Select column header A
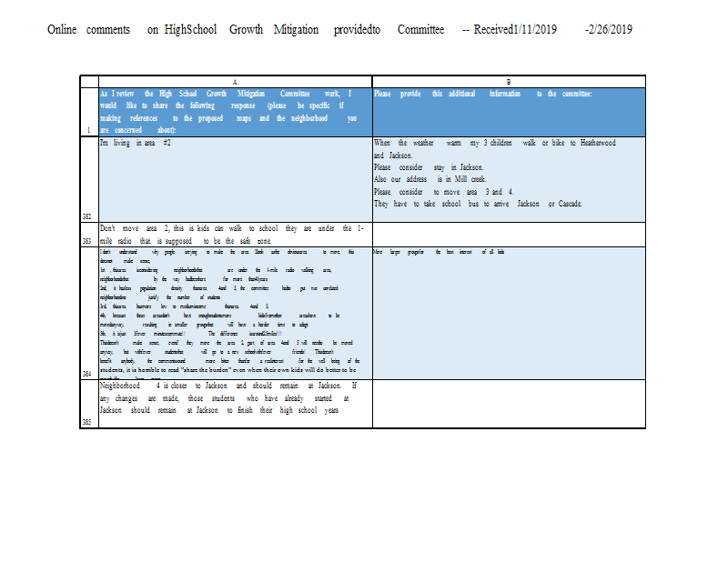728x562 pixels. tap(236, 82)
